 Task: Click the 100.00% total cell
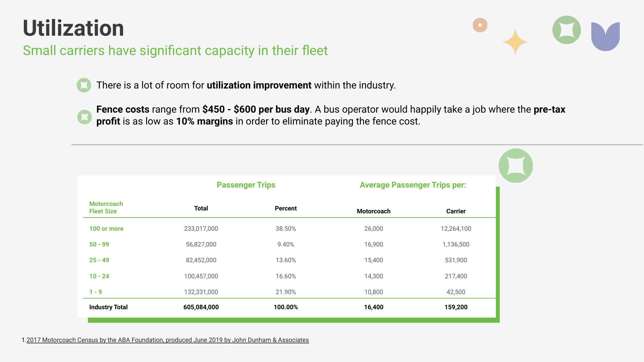point(286,307)
